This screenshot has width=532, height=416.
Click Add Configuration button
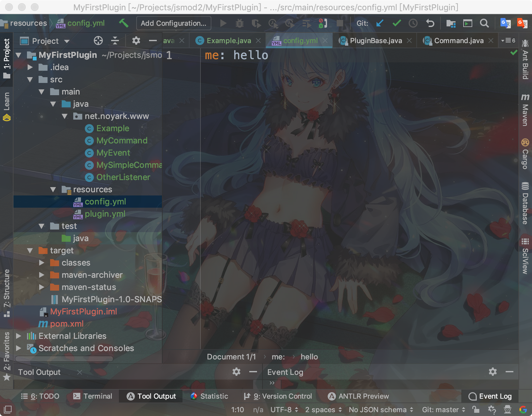[173, 23]
